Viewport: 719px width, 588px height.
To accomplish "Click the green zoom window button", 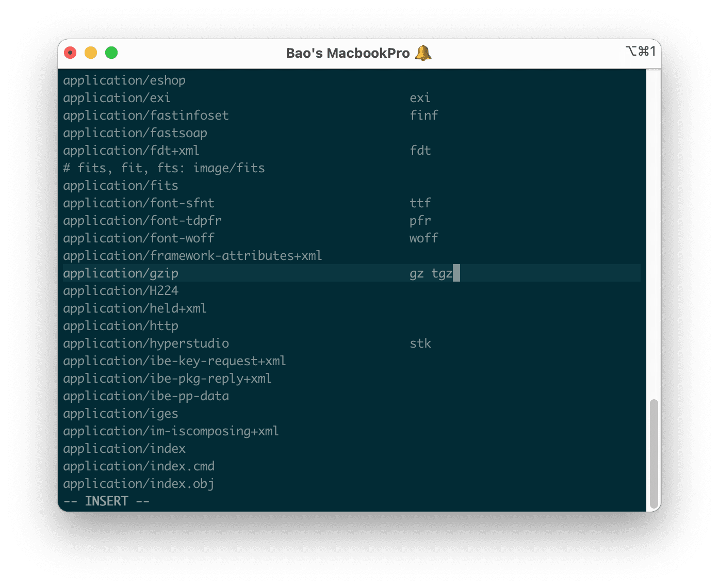I will pyautogui.click(x=111, y=53).
